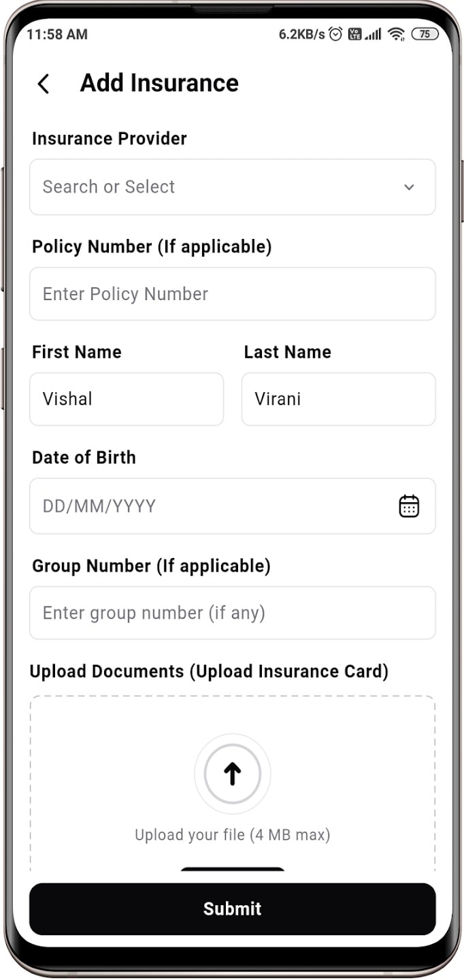Open the Insurance Provider dropdown

pos(232,187)
